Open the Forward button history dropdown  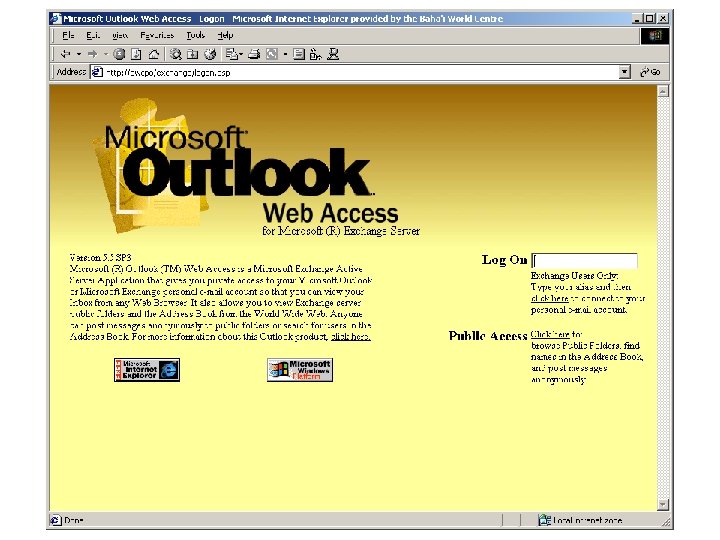[x=106, y=54]
